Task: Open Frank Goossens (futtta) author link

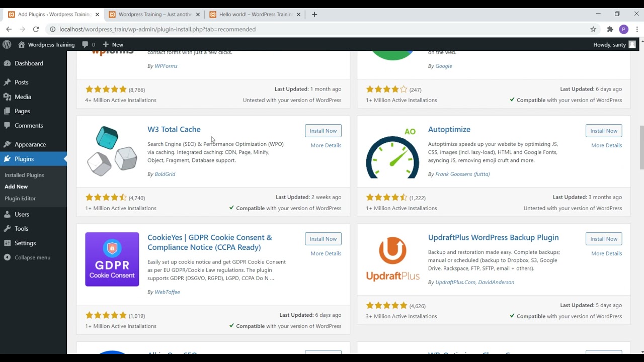Action: click(x=462, y=174)
